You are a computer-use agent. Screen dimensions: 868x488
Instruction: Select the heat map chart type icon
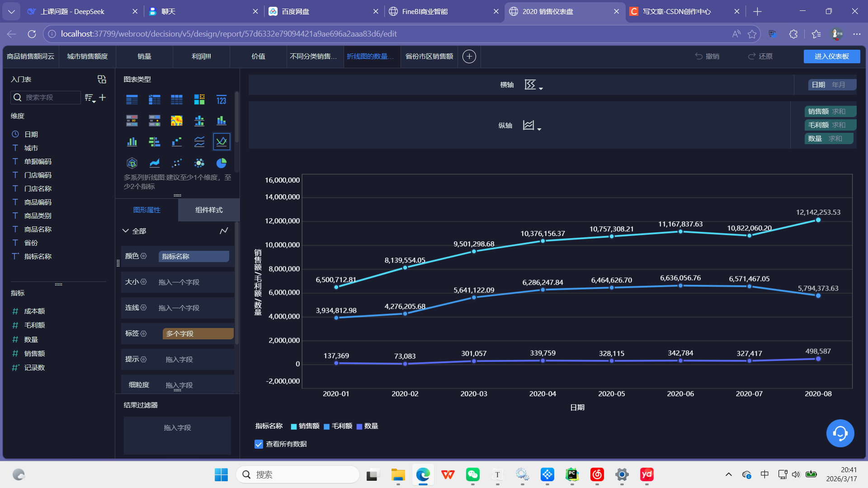click(x=176, y=121)
